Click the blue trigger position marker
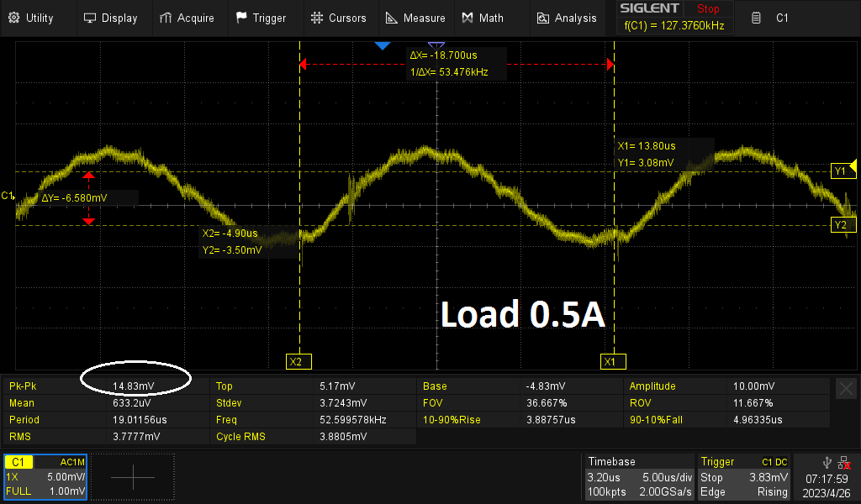The height and width of the screenshot is (504, 861). (x=383, y=46)
